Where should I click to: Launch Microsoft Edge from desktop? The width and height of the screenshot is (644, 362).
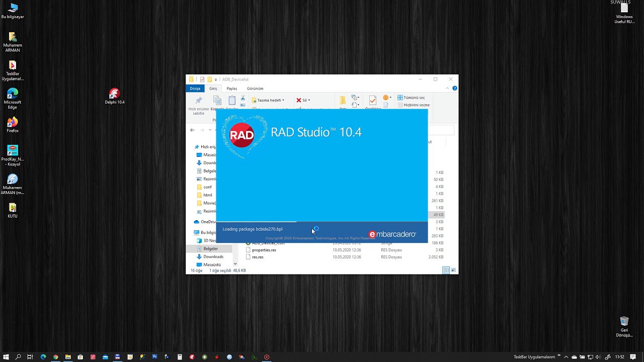[13, 99]
